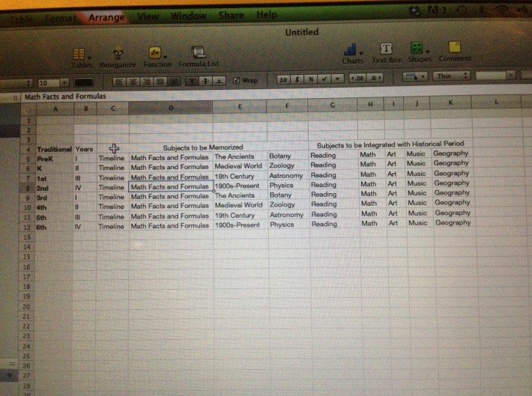Viewport: 532px width, 396px height.
Task: Open the Window menu
Action: click(x=188, y=16)
